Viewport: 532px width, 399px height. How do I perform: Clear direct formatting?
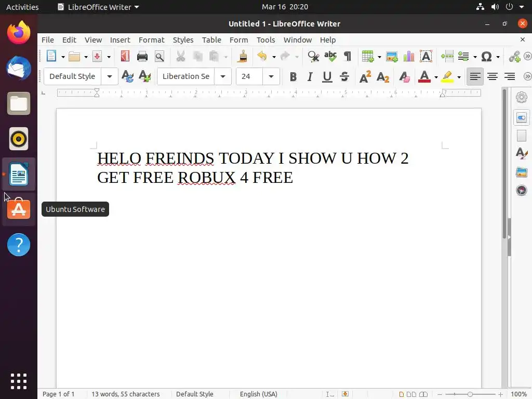point(404,77)
